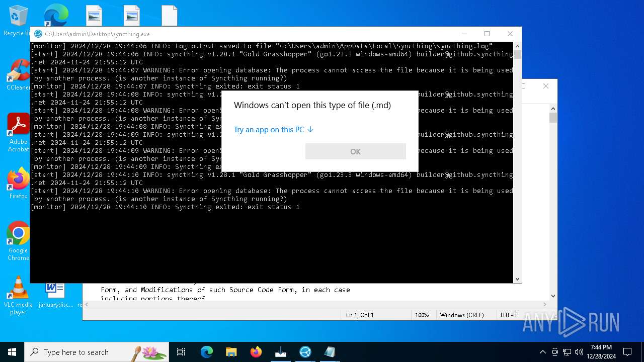The width and height of the screenshot is (644, 362).
Task: Open CCleaner desktop shortcut
Action: tap(18, 75)
